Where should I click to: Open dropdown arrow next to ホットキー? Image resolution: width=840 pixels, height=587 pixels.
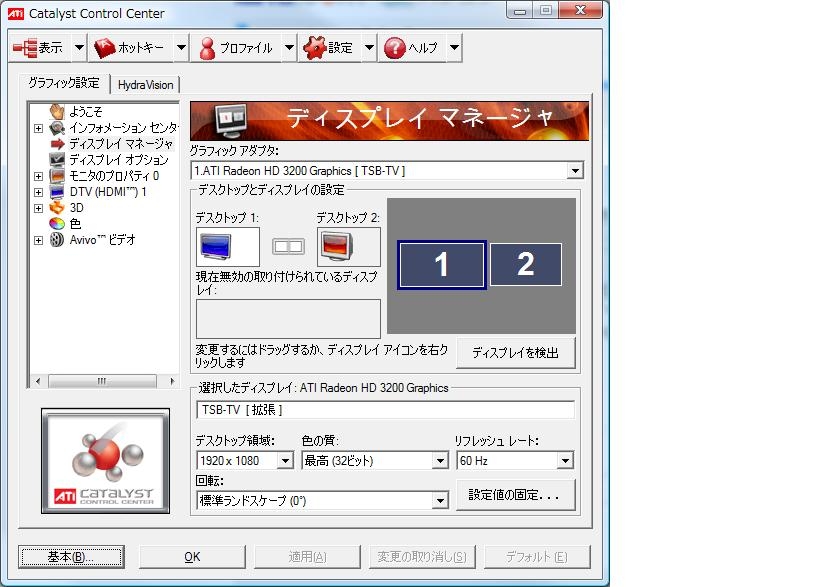(x=181, y=48)
